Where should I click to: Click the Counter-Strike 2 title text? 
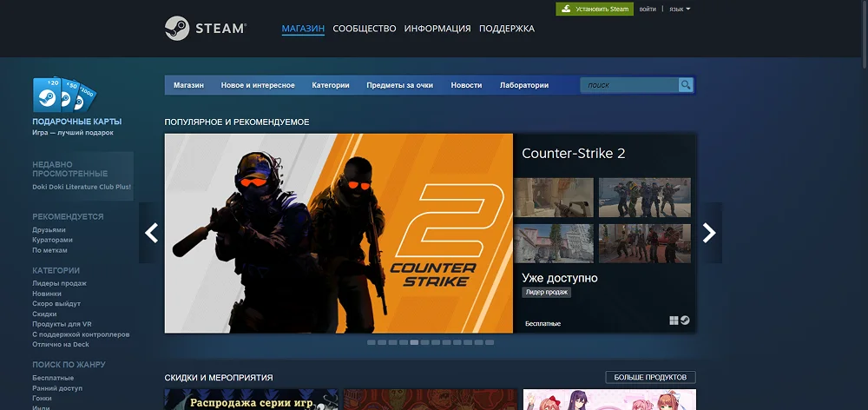(574, 154)
